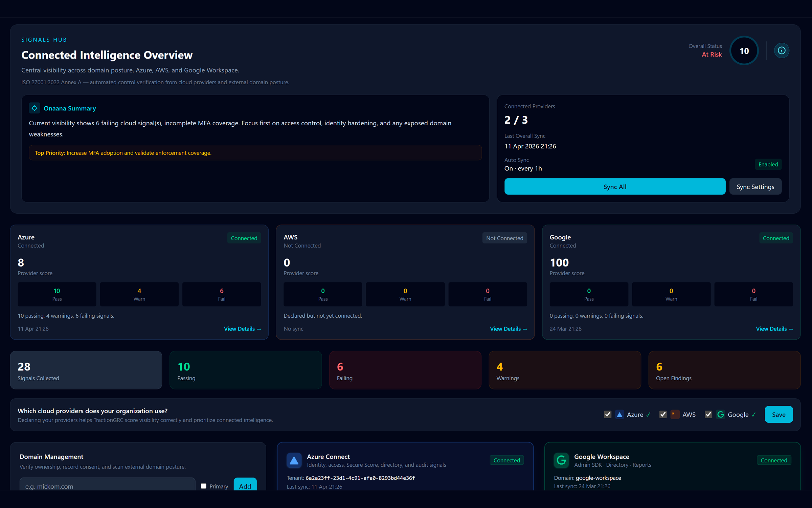Screen dimensions: 812x508
Task: Click the Passing 10 summary card
Action: pos(246,370)
